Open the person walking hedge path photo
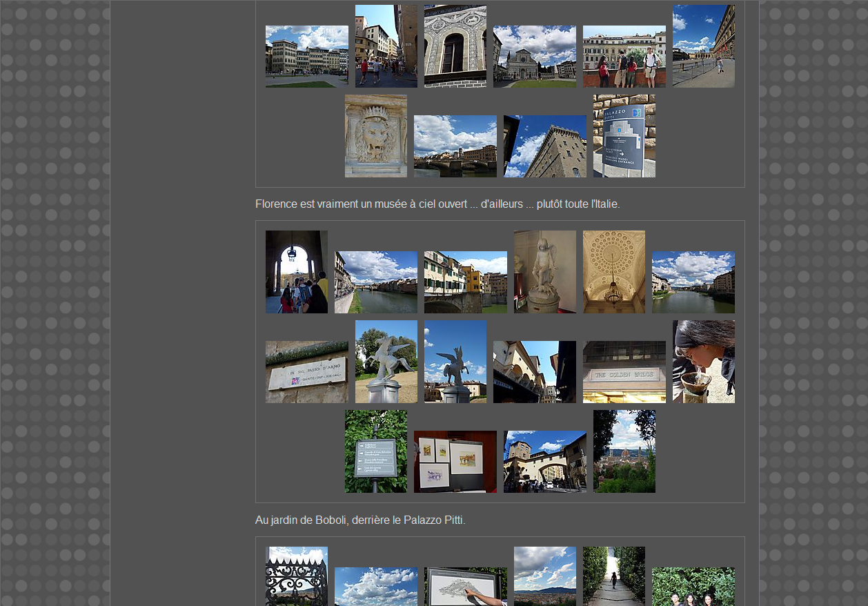Screen dimensions: 868x606 613,576
